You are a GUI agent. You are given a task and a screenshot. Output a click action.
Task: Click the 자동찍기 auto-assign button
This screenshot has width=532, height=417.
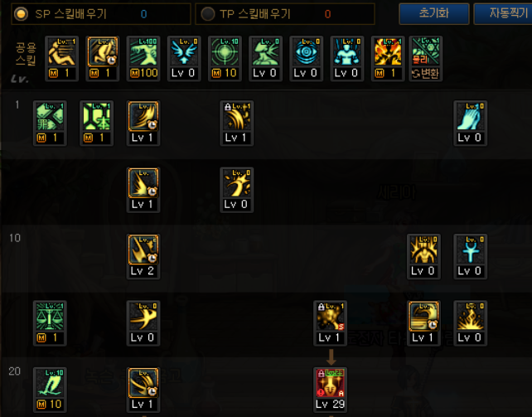(503, 13)
